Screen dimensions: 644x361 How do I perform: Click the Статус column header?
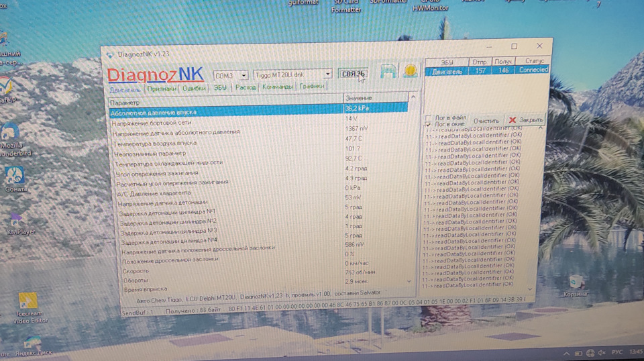point(533,61)
